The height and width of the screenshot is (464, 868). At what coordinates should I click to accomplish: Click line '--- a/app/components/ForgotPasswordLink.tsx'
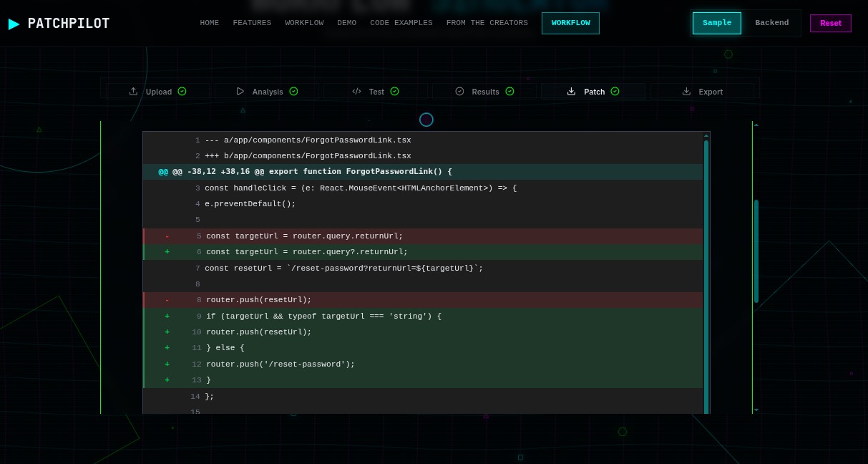[423, 140]
